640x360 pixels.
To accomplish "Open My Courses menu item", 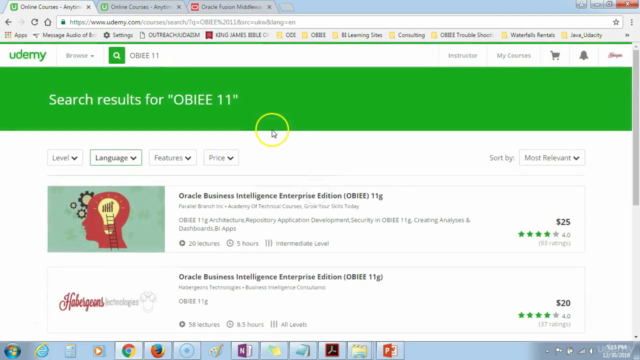I will (513, 56).
